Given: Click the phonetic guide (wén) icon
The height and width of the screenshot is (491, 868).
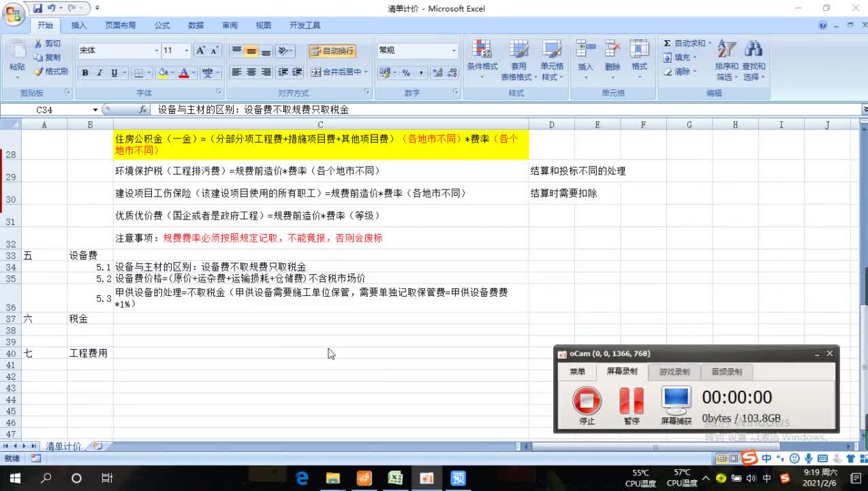Looking at the screenshot, I should click(208, 73).
